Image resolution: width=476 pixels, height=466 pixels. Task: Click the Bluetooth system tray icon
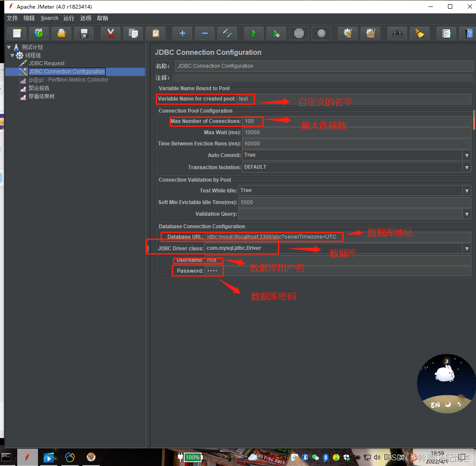326,457
